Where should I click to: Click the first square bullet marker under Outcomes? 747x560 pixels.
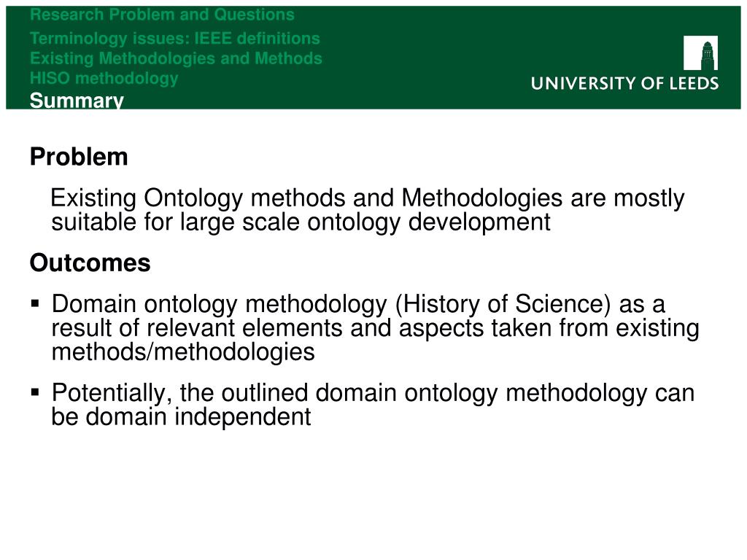coord(35,303)
